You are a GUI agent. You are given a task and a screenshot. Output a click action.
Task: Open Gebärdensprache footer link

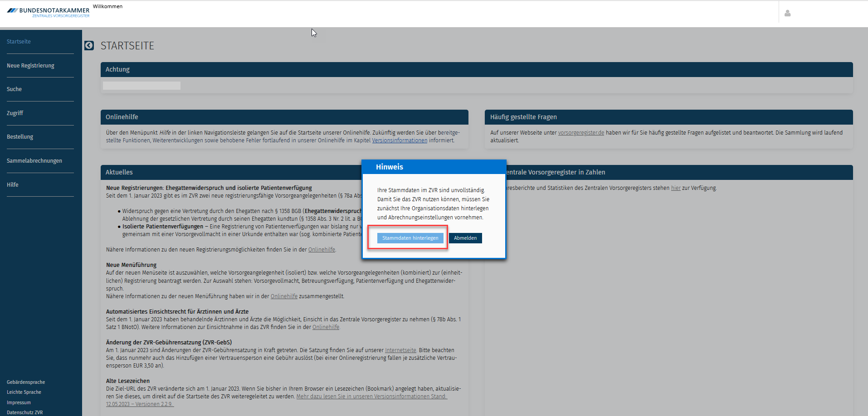click(26, 382)
